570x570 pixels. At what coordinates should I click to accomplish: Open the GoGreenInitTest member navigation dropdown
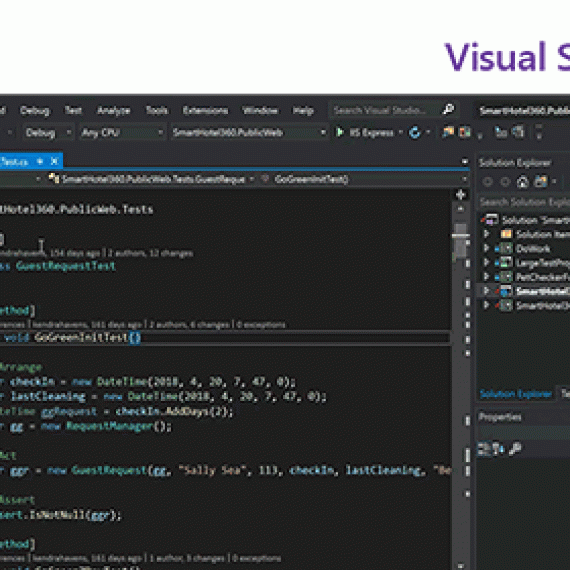coord(364,179)
